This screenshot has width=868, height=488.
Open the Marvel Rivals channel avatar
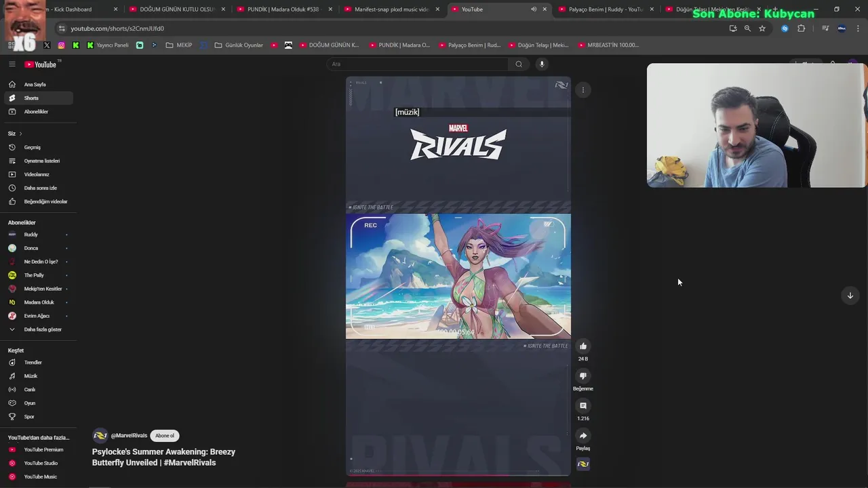(100, 436)
